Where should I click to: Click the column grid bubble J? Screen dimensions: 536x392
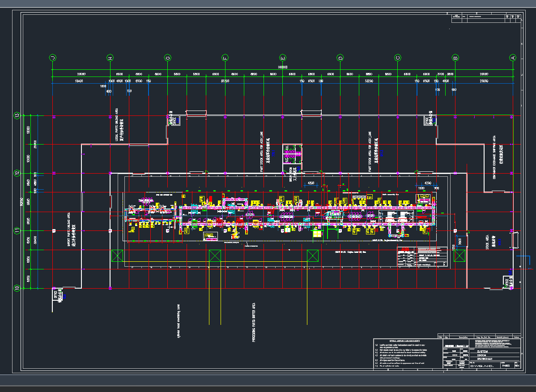[x=53, y=58]
